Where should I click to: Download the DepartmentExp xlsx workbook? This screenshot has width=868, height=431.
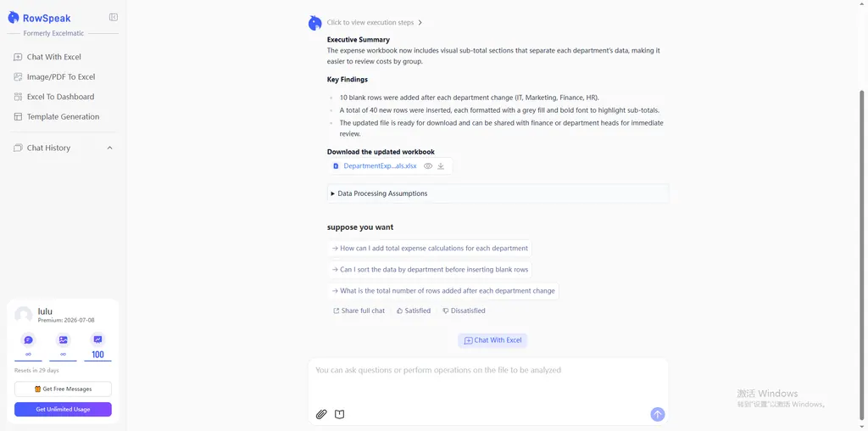click(441, 166)
